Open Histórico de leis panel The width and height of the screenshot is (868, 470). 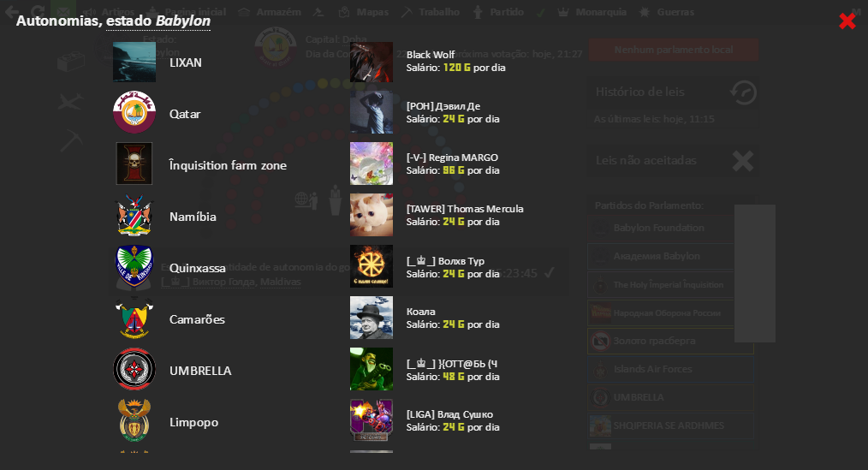click(673, 92)
